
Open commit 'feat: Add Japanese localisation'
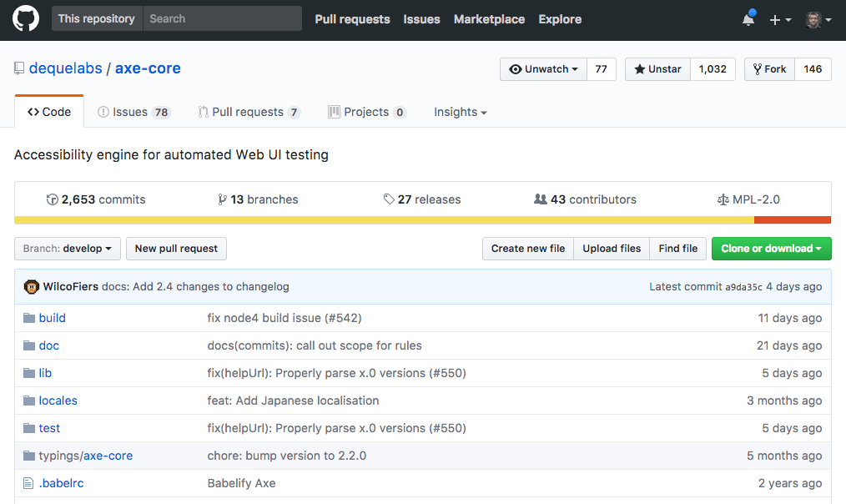click(x=293, y=401)
